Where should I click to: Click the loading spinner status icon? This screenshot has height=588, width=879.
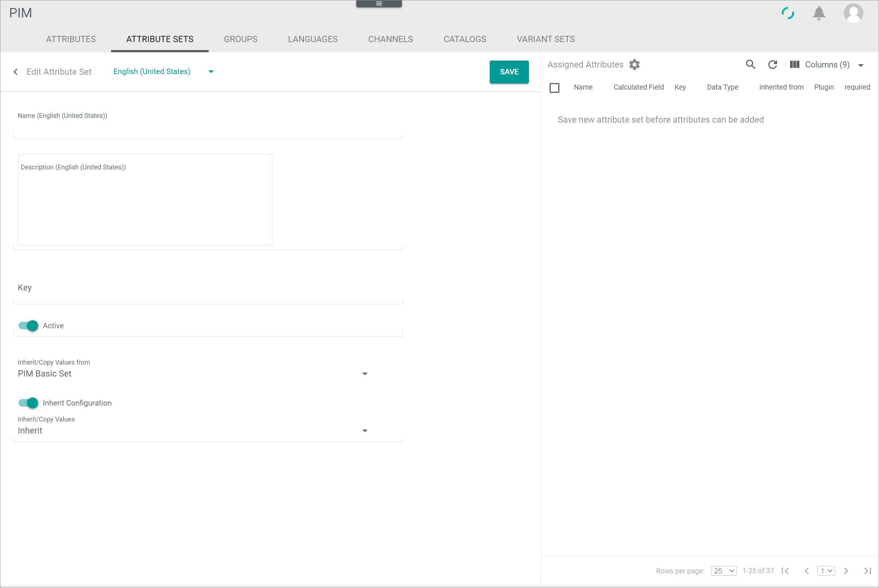click(x=788, y=12)
